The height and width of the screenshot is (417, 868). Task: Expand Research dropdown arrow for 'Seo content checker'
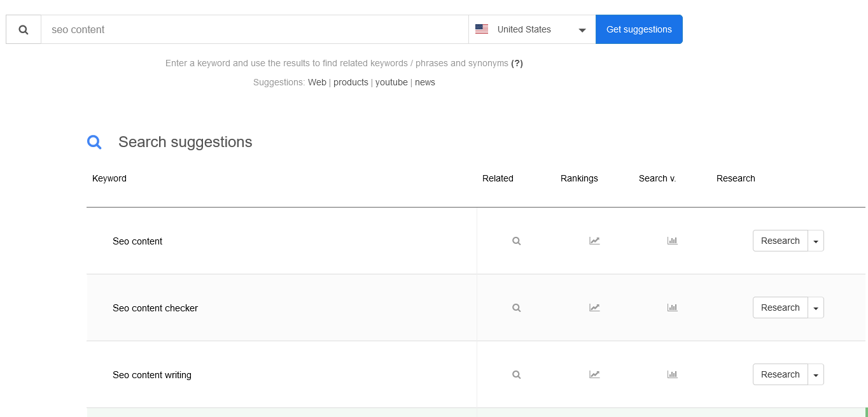tap(816, 308)
